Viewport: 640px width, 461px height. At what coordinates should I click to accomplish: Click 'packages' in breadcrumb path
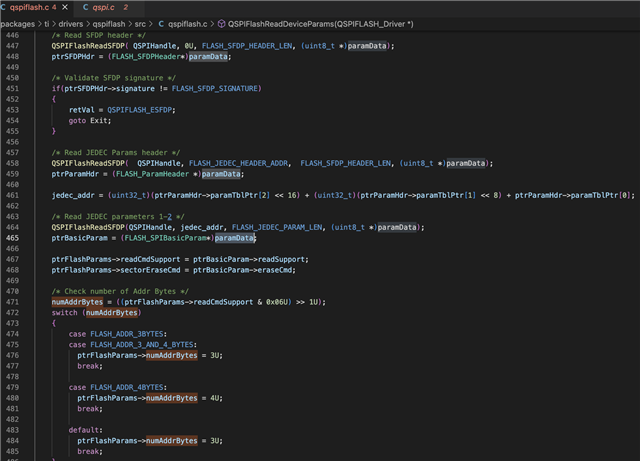tap(18, 24)
